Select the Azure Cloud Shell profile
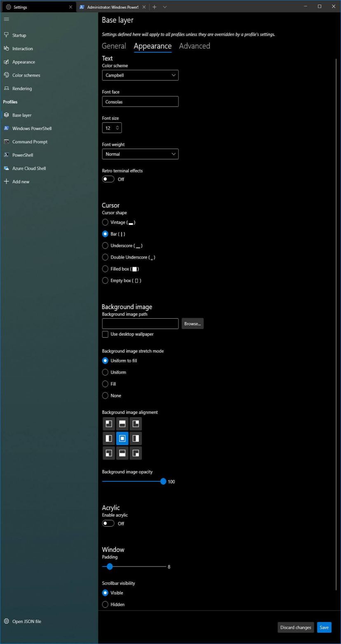Image resolution: width=341 pixels, height=644 pixels. tap(49, 168)
